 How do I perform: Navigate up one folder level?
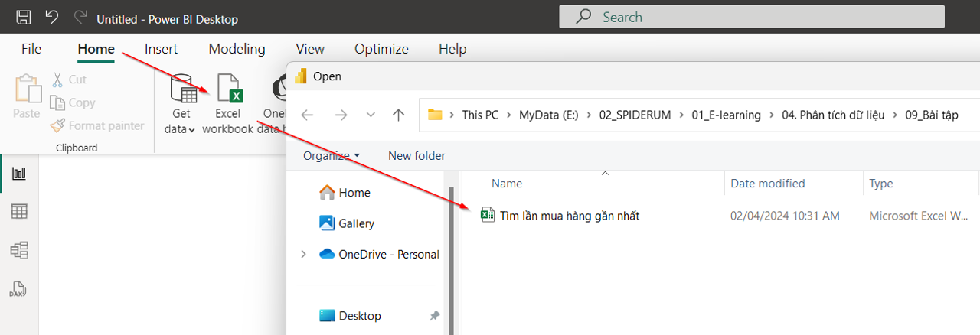click(398, 115)
